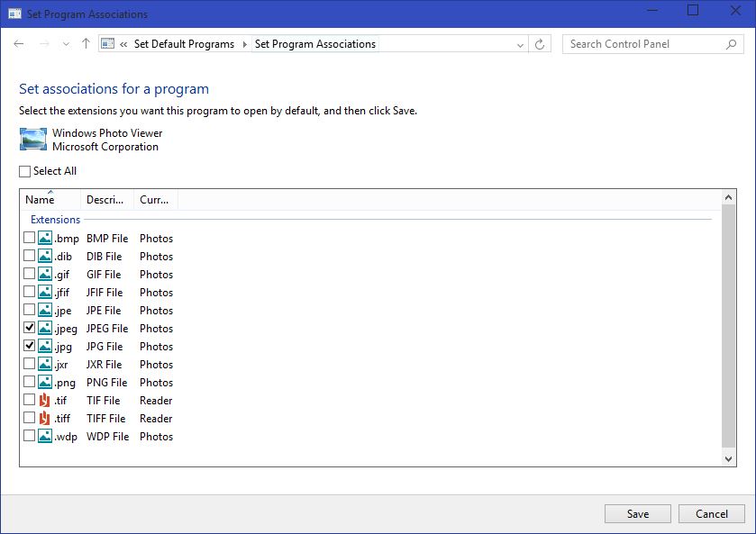Click the .jpg file type icon
Screen dimensions: 756x534
(45, 346)
